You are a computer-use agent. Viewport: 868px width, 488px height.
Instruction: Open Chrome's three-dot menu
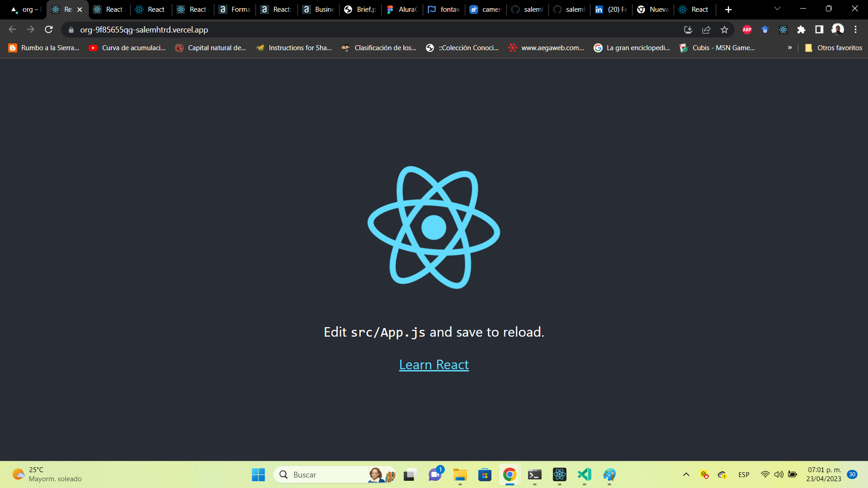coord(855,30)
